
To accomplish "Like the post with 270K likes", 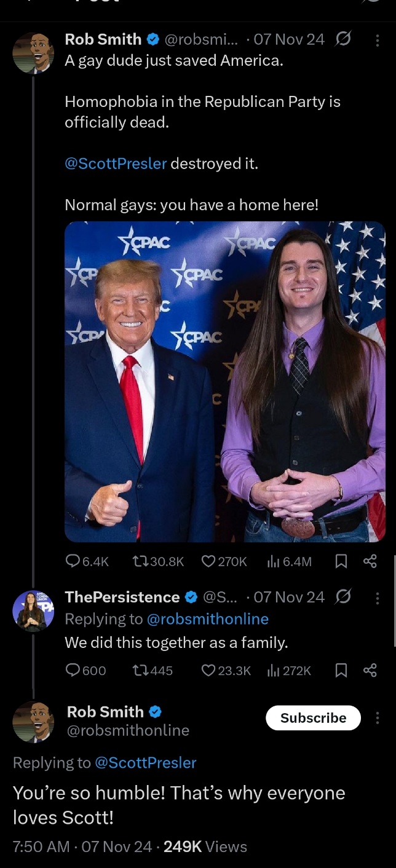I will tap(224, 561).
